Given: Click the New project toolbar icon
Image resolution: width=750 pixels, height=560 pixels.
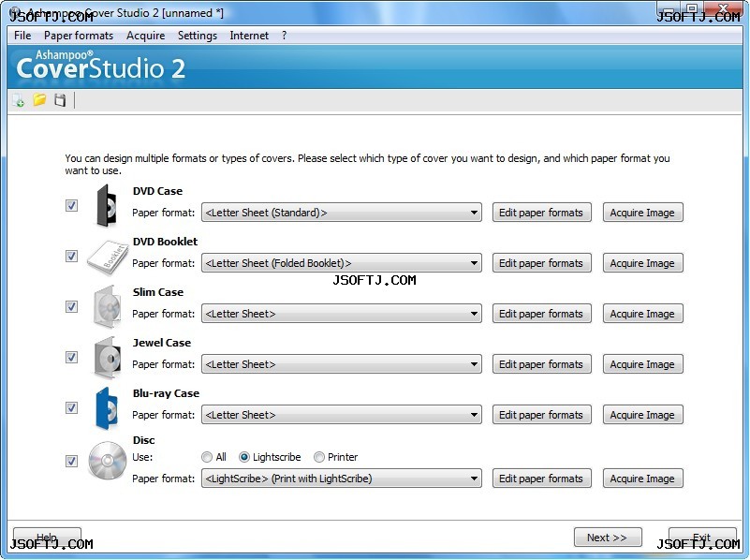Looking at the screenshot, I should pos(18,100).
